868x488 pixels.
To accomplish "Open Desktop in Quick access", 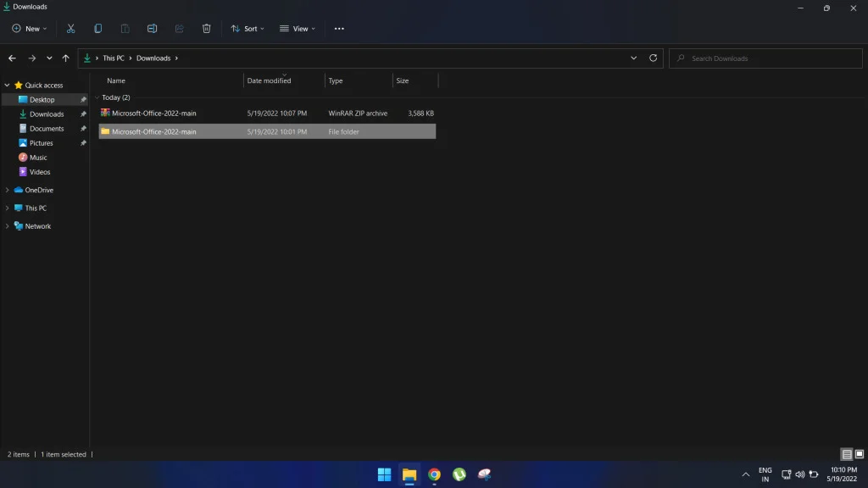I will (x=42, y=100).
